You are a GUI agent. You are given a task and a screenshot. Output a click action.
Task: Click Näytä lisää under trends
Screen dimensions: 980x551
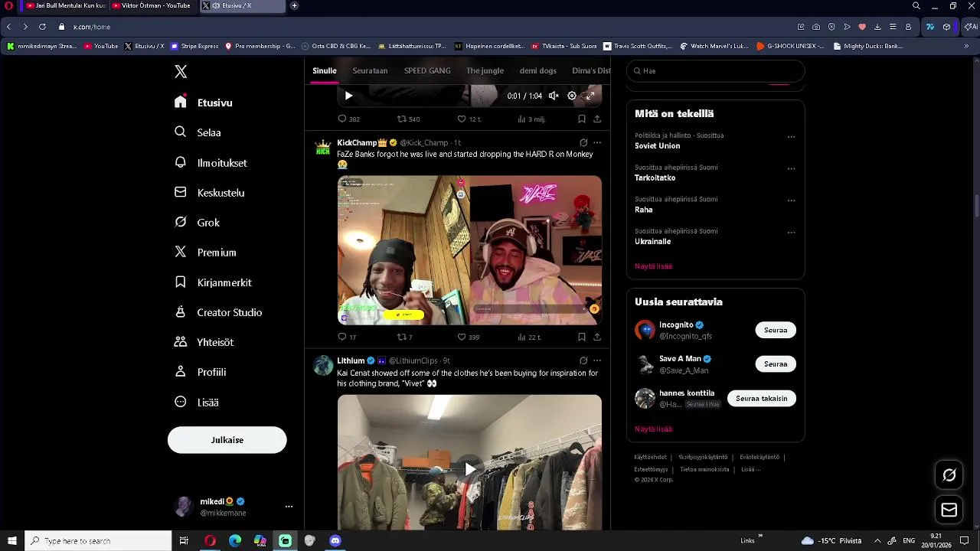pyautogui.click(x=653, y=266)
